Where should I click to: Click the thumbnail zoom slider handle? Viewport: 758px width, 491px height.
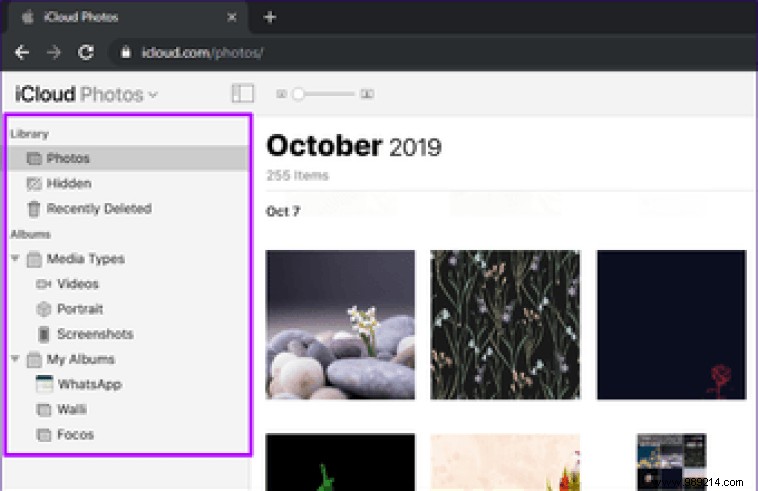click(x=298, y=94)
